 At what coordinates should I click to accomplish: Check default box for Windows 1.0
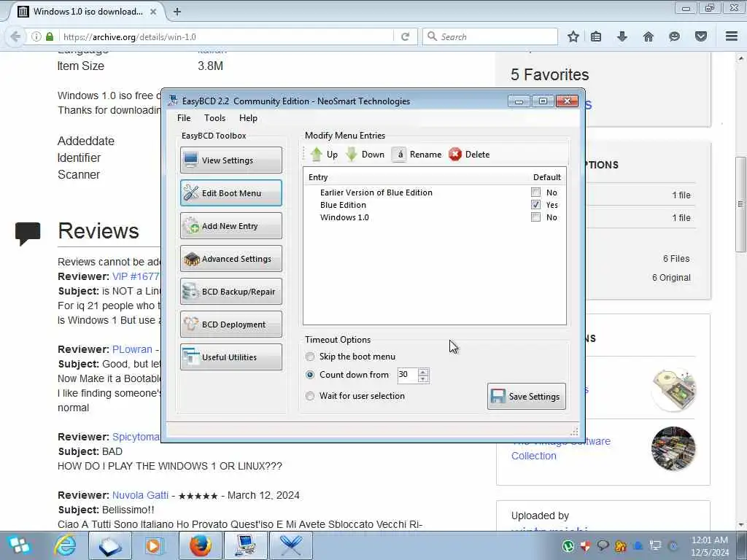[536, 217]
